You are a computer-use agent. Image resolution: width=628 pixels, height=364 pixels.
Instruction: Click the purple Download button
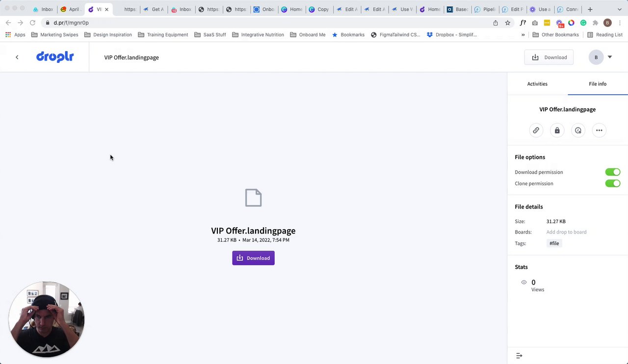pyautogui.click(x=253, y=258)
